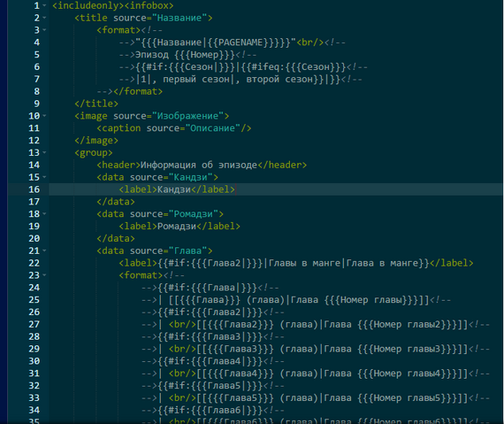Screen dimensions: 504x424
Task: Click the </image> closing tag
Action: [x=96, y=141]
